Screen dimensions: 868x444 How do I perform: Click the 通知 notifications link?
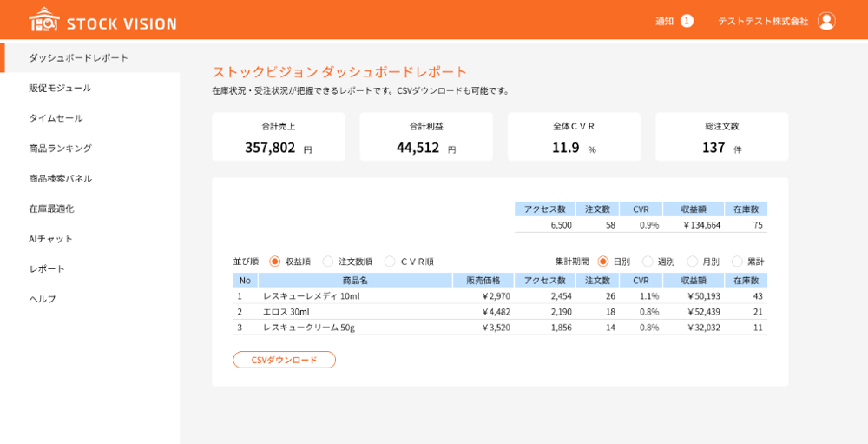[664, 21]
